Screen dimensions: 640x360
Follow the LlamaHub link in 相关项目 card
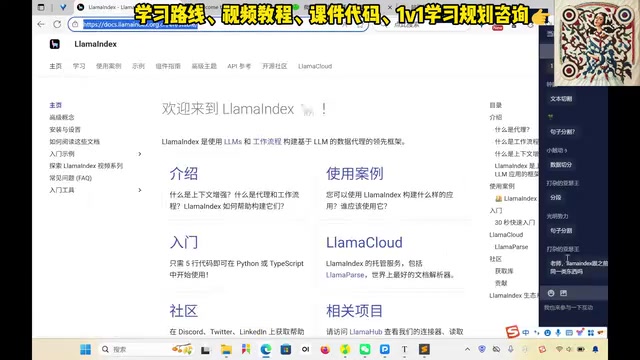coord(366,332)
